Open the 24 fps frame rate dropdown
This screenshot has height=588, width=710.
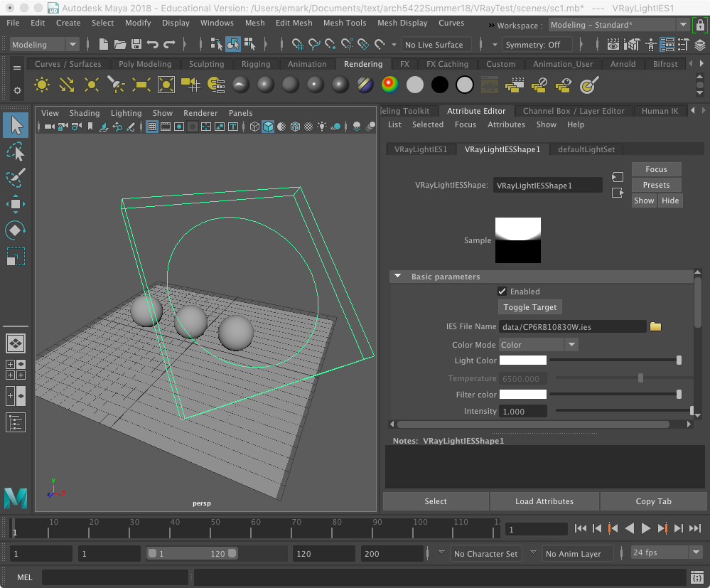point(667,552)
